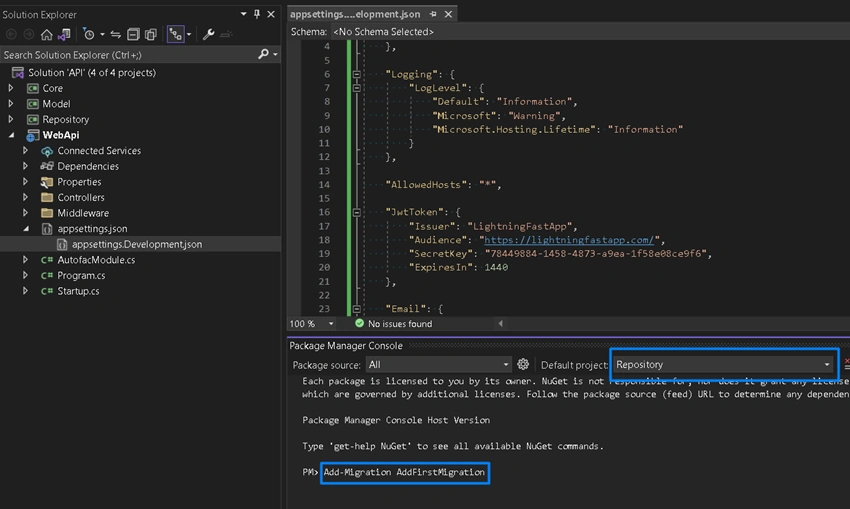This screenshot has width=850, height=509.
Task: Select the Model project in tree
Action: (x=56, y=104)
